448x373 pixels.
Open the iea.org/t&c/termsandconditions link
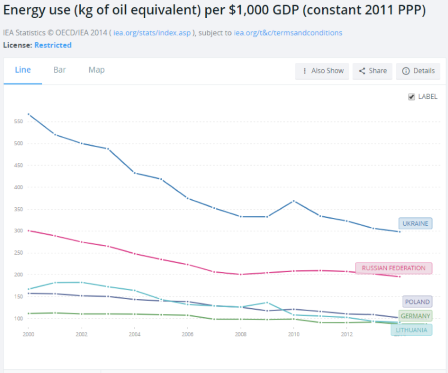[x=288, y=33]
